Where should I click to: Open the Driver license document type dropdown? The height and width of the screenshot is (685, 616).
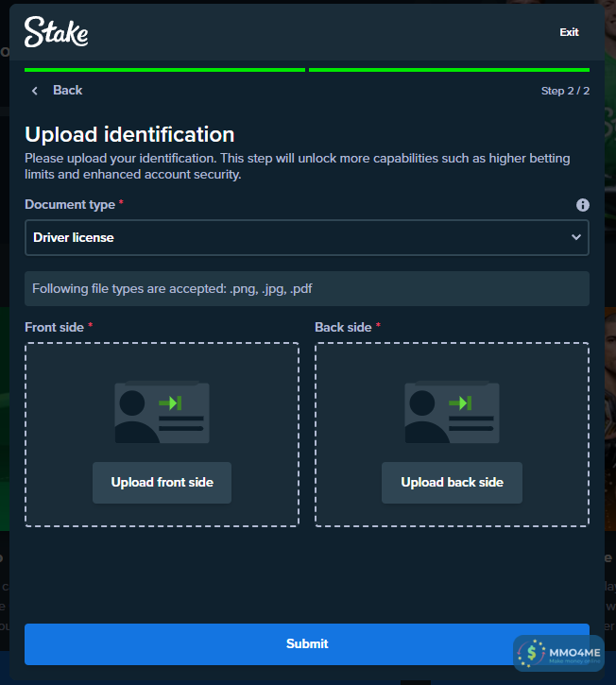pyautogui.click(x=307, y=238)
